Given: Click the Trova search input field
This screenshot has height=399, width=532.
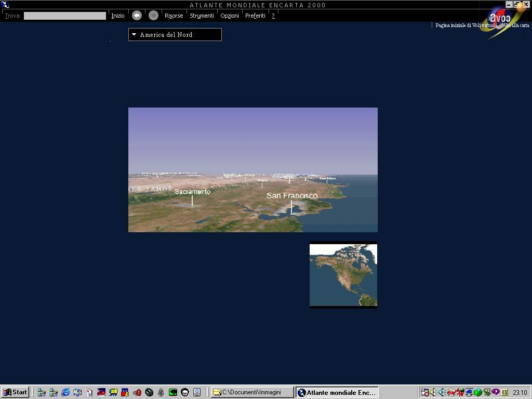Looking at the screenshot, I should 65,16.
